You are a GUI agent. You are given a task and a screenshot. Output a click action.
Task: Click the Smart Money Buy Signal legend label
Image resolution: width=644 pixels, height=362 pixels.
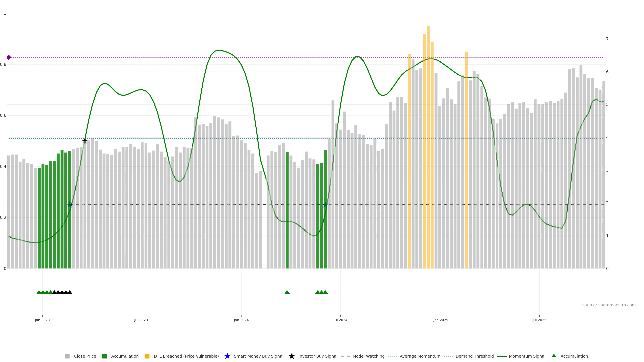tap(258, 356)
